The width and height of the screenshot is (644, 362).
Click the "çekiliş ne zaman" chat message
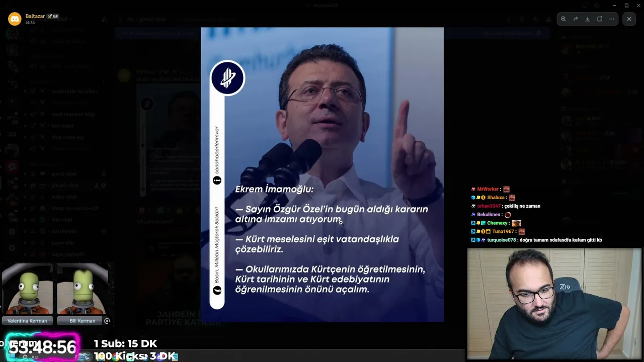[522, 206]
